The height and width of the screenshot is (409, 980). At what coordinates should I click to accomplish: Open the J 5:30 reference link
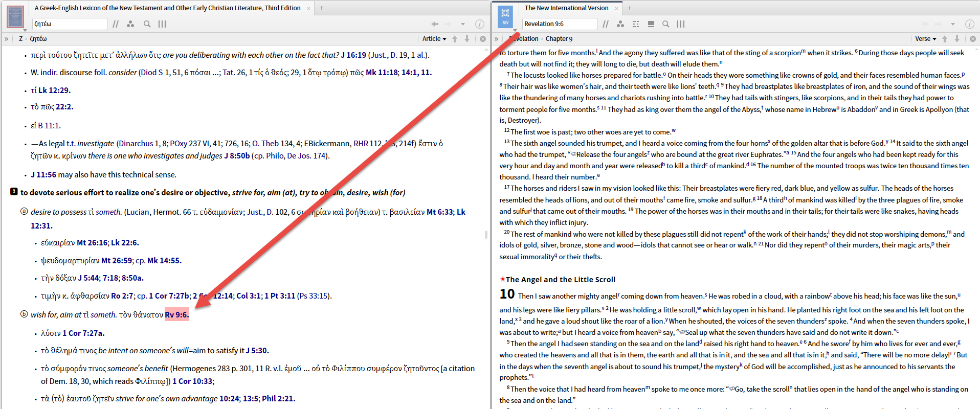click(x=257, y=351)
